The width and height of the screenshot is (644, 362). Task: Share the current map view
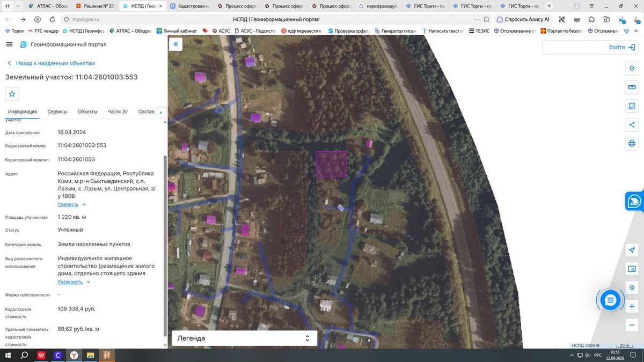point(632,125)
